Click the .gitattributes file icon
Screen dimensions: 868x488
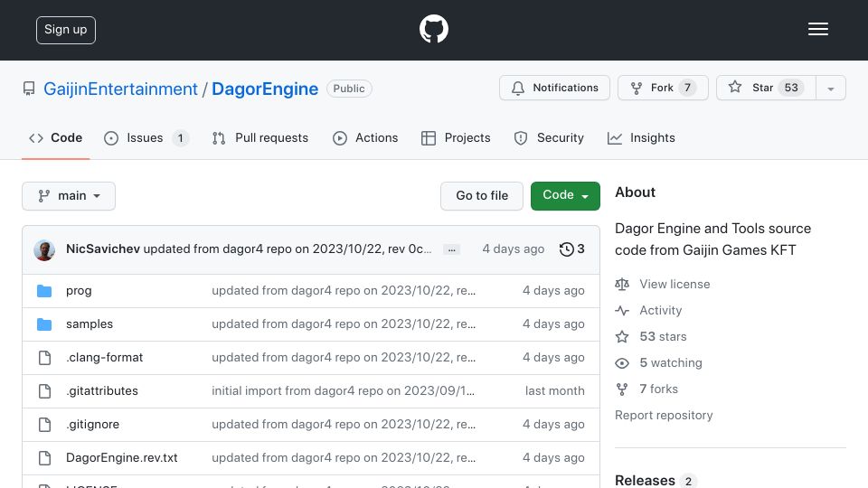tap(44, 391)
